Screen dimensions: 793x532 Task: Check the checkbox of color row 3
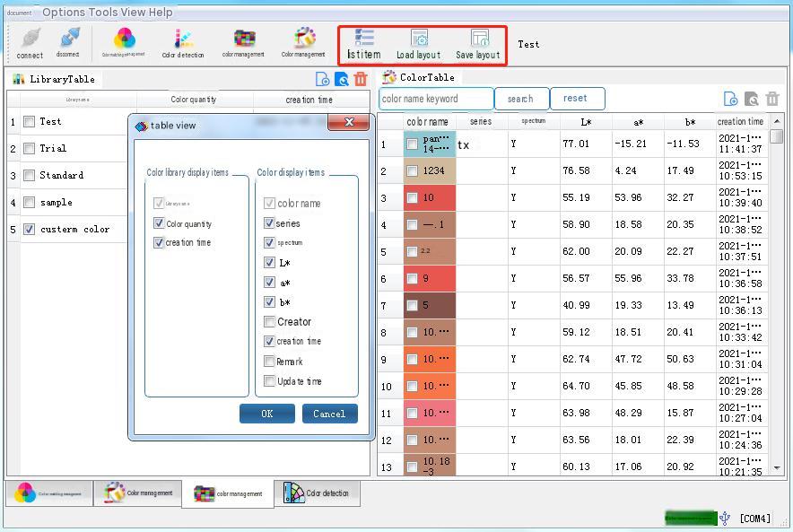tap(412, 197)
